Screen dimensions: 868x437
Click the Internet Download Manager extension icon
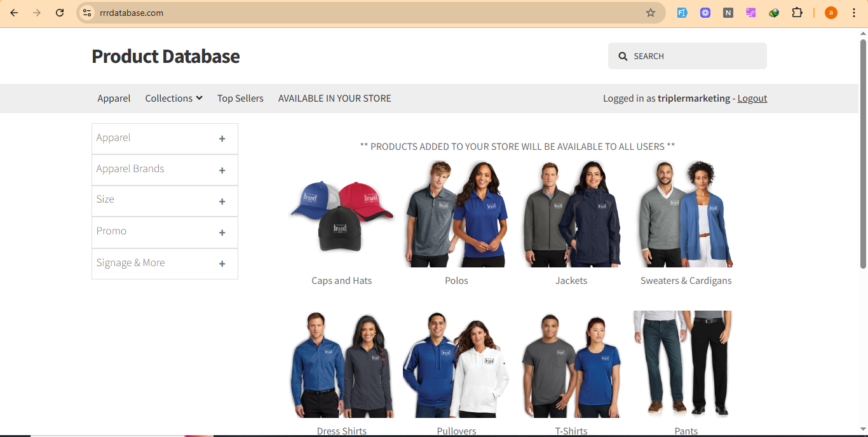pos(774,13)
